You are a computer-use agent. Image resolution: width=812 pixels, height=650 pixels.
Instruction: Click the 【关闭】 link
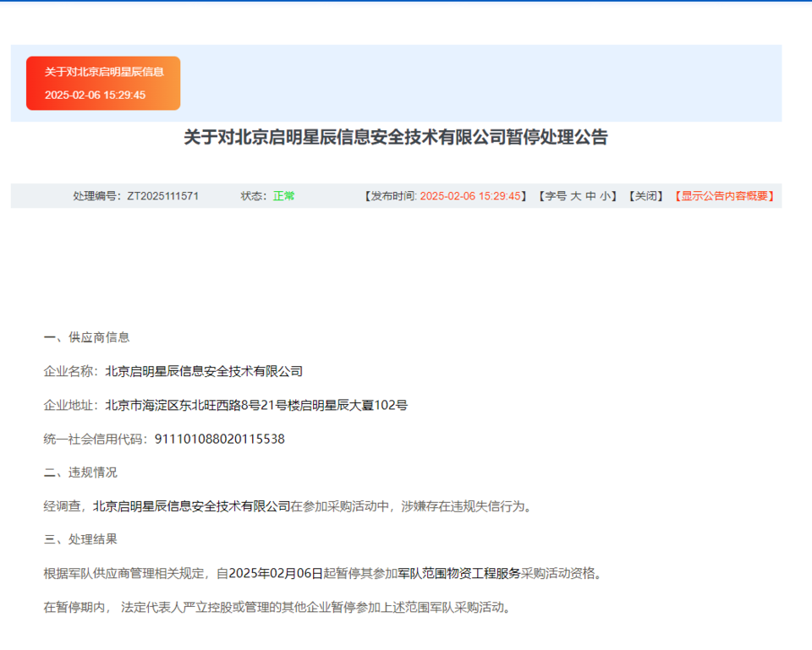click(x=645, y=196)
